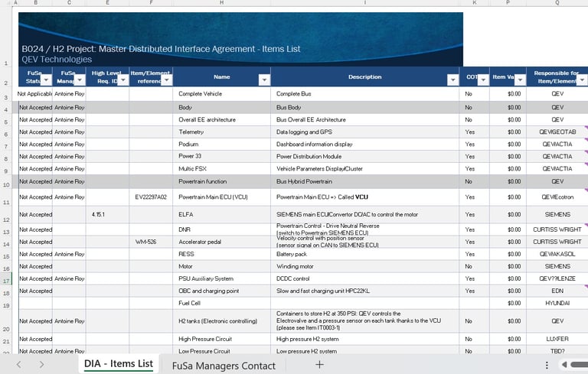Select the 'Overall EE architecture' cell
Viewport: 588px width, 374px height.
221,119
